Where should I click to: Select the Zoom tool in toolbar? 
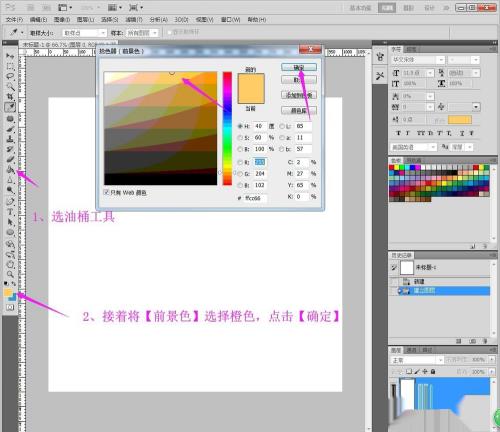[10, 274]
